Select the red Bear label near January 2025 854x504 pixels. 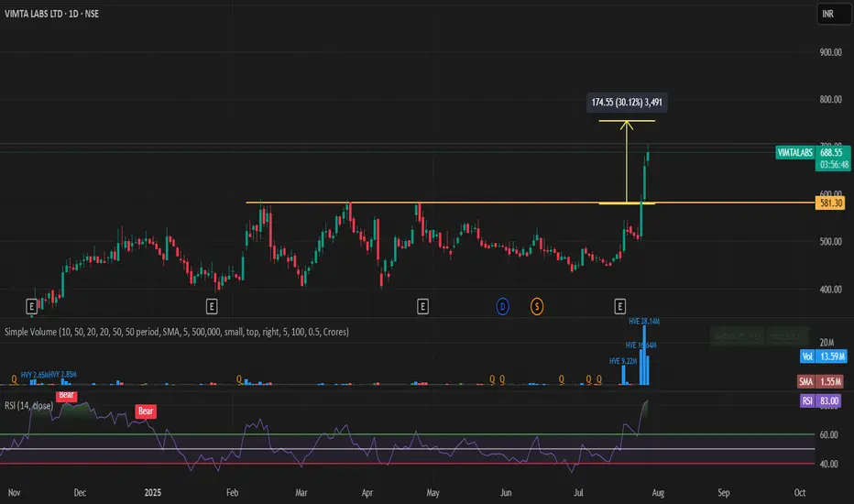[x=146, y=411]
